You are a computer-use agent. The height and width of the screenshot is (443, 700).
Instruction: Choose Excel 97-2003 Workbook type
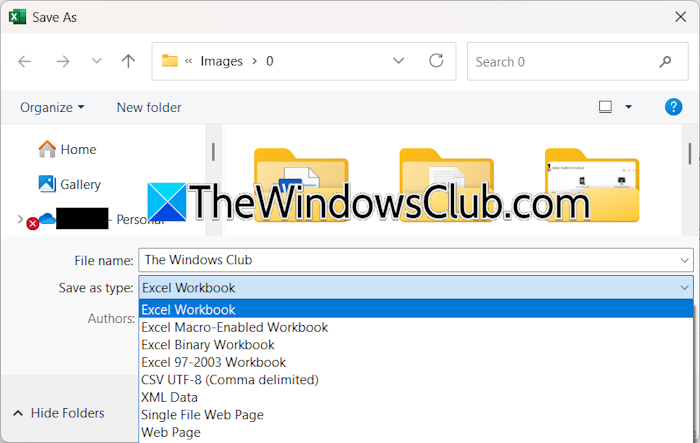416,362
